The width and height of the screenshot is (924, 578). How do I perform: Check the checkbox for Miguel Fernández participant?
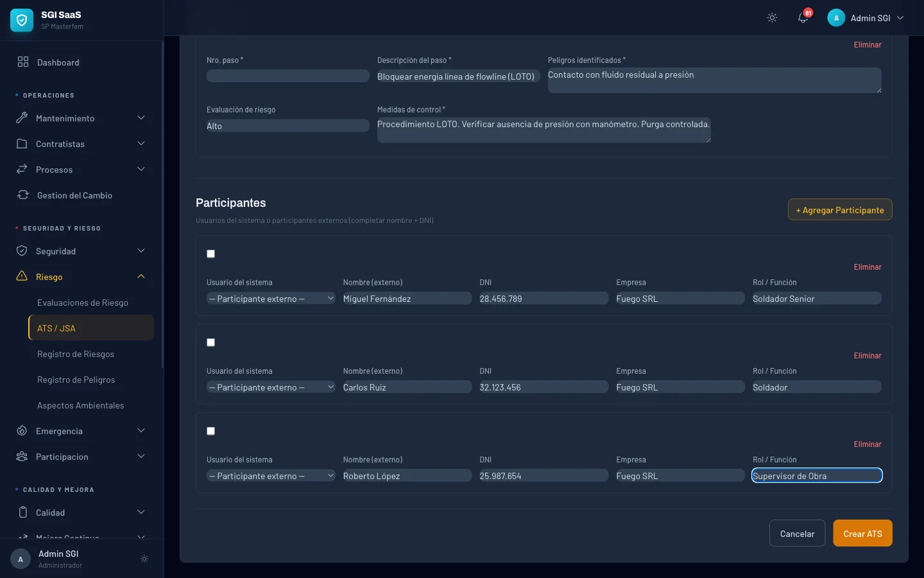click(x=210, y=254)
